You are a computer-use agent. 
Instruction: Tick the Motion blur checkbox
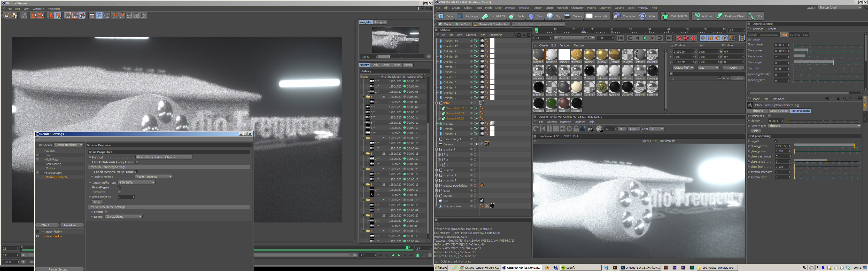point(769,116)
